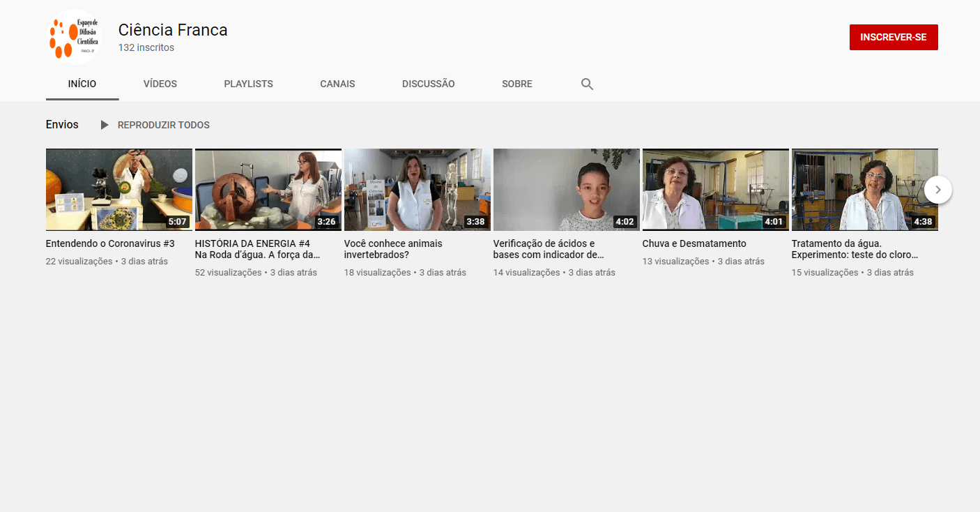
Task: Select the SOBRE tab
Action: tap(516, 84)
